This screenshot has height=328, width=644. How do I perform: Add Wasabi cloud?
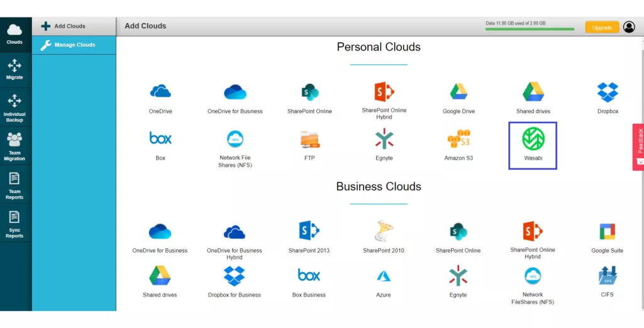point(533,145)
